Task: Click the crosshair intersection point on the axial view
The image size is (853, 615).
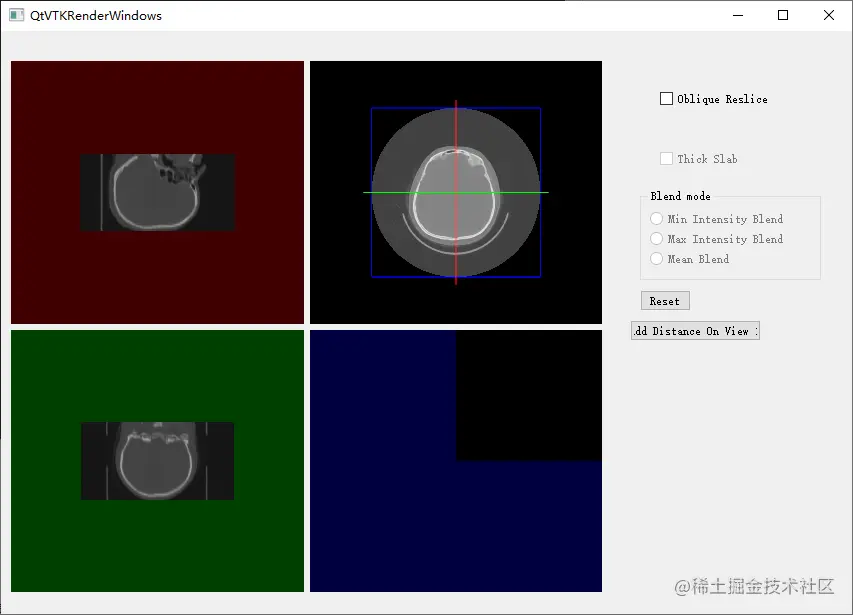Action: click(456, 190)
